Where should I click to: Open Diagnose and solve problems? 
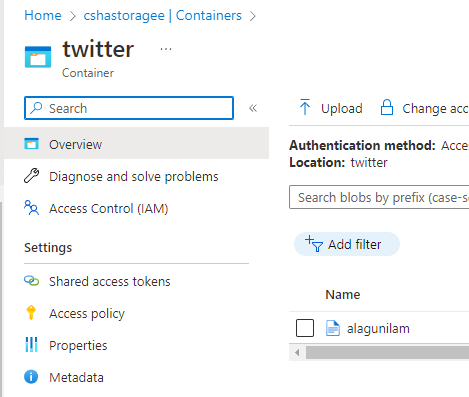(x=134, y=176)
